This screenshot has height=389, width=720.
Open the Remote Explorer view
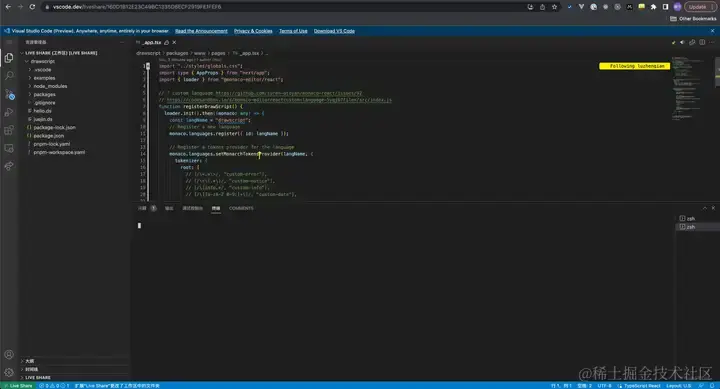[x=9, y=148]
